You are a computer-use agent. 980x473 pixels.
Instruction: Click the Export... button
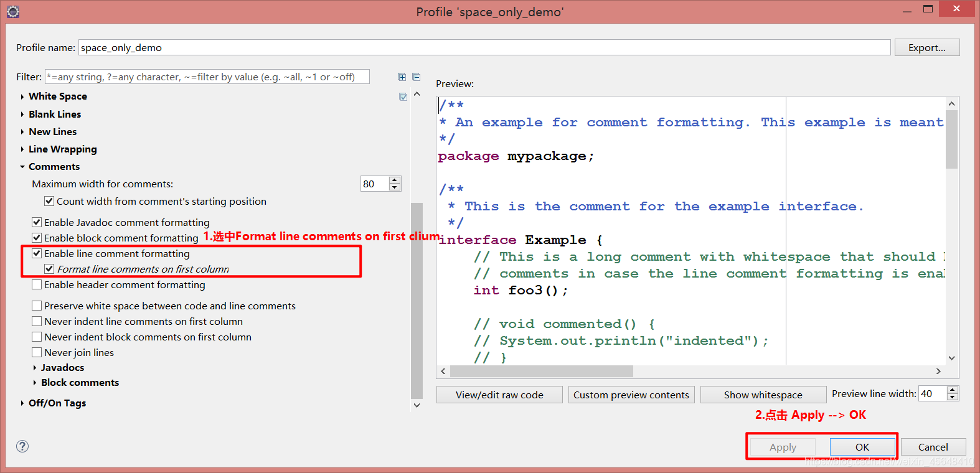927,47
